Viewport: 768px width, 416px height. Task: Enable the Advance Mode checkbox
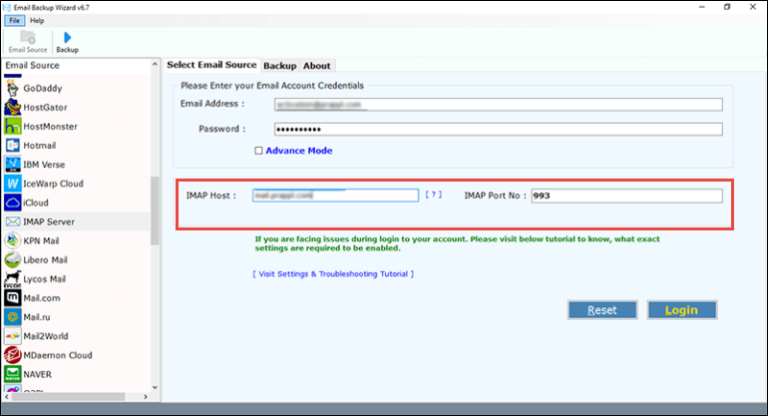tap(259, 151)
